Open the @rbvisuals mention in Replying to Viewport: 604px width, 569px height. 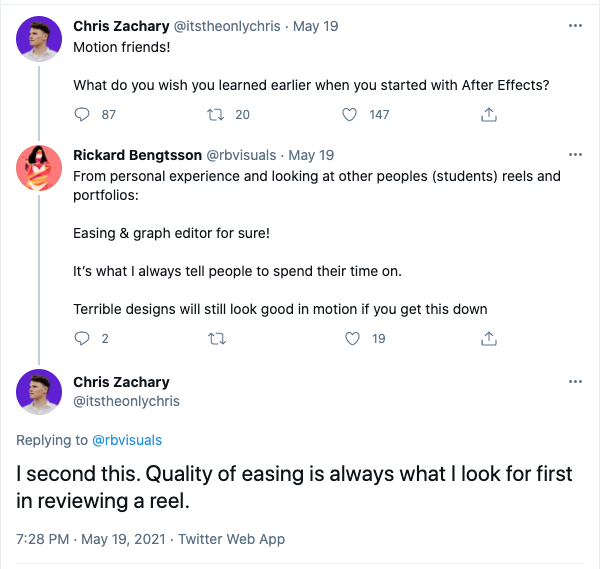click(127, 440)
